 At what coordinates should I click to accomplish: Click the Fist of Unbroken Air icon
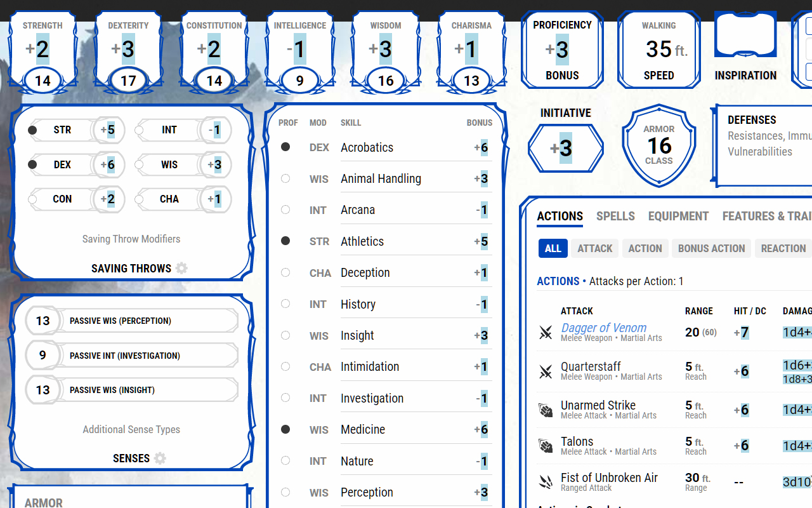[546, 483]
